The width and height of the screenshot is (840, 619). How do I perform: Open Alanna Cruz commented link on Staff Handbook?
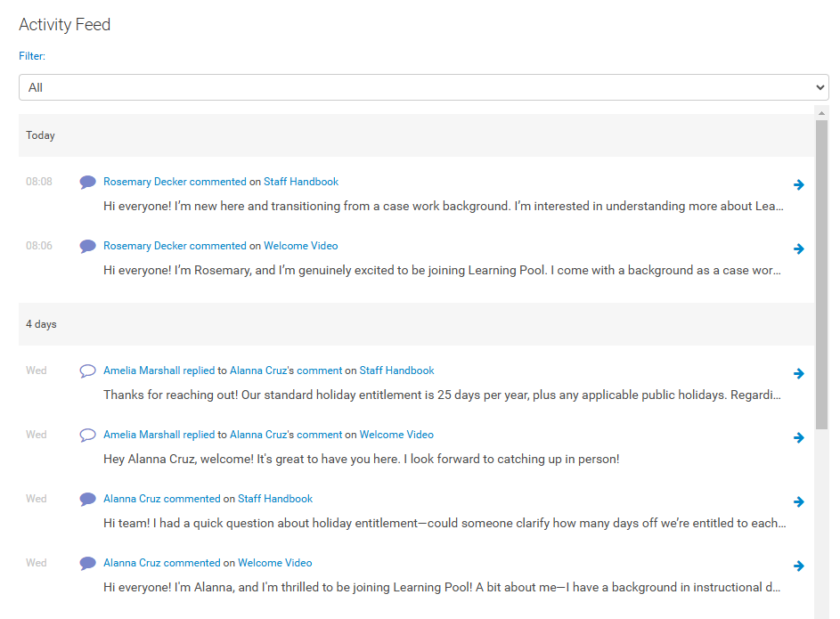tap(161, 499)
